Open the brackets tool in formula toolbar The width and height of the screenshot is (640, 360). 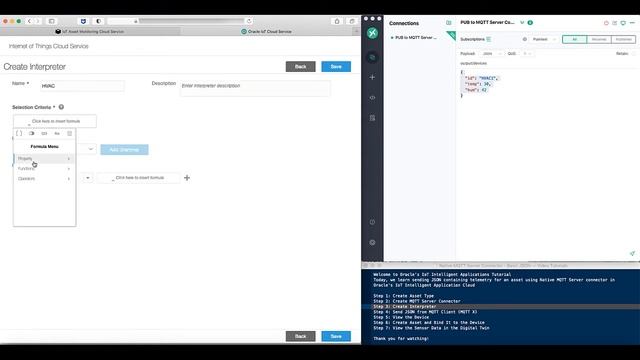19,133
